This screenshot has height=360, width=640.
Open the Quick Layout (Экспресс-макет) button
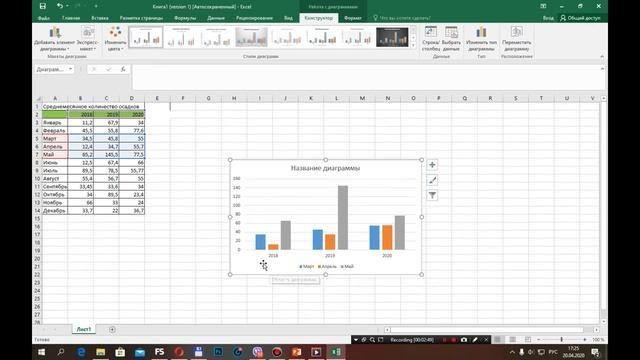87,39
